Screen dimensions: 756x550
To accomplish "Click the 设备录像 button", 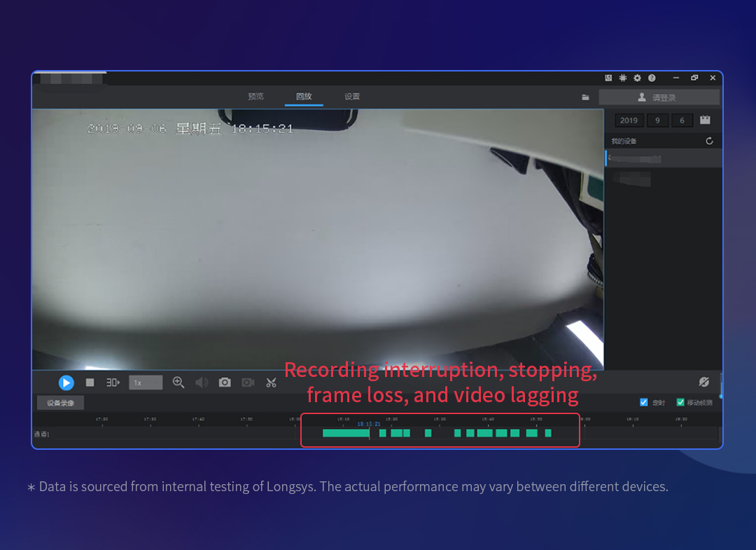I will coord(61,403).
